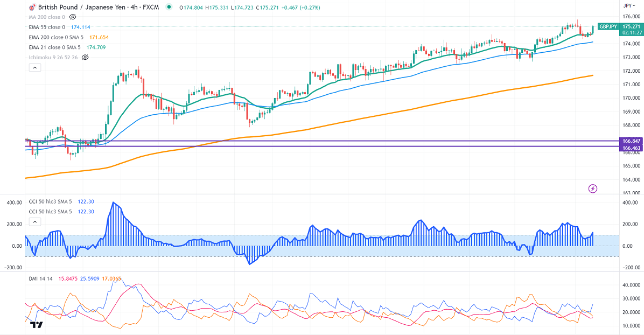Screen dimensions: 644x335
Task: Click the DMI value 25.5909
Action: click(x=89, y=278)
